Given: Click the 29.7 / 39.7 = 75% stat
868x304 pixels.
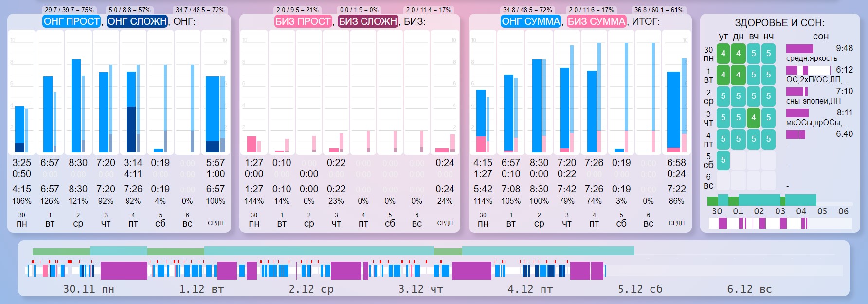Looking at the screenshot, I should [69, 10].
